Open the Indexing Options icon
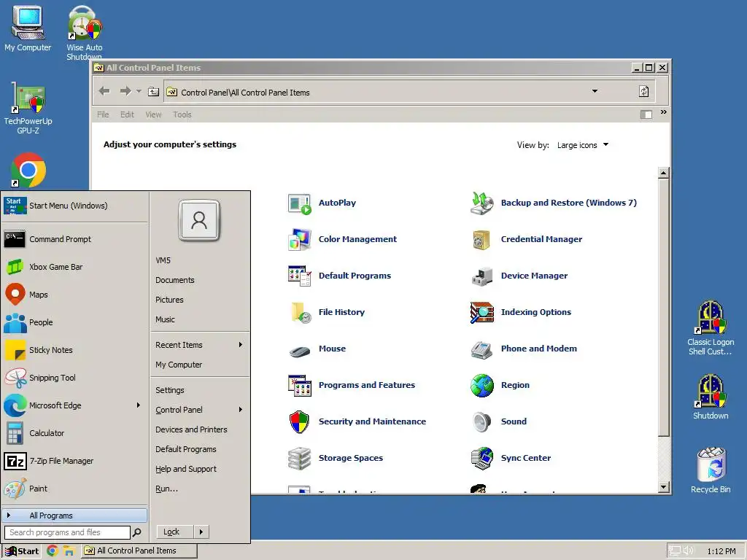This screenshot has height=560, width=747. [x=481, y=312]
